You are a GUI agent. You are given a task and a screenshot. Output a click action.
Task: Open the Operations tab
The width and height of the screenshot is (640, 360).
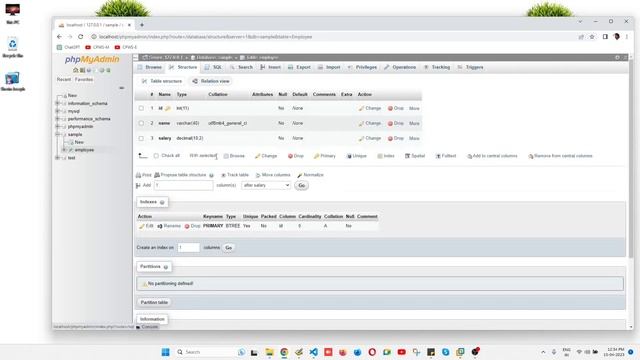coord(400,67)
